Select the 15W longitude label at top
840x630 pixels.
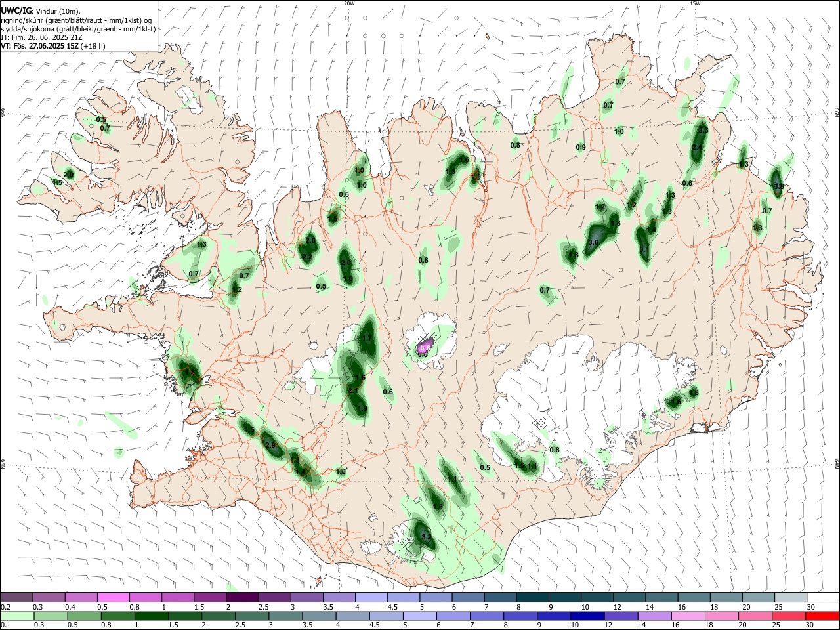[695, 3]
